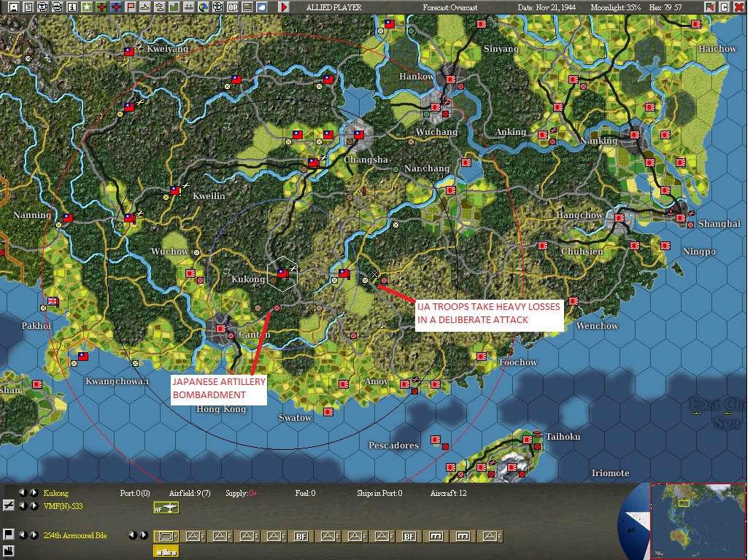The height and width of the screenshot is (560, 753).
Task: Click the 'Port: 0(0)' text
Action: (135, 493)
